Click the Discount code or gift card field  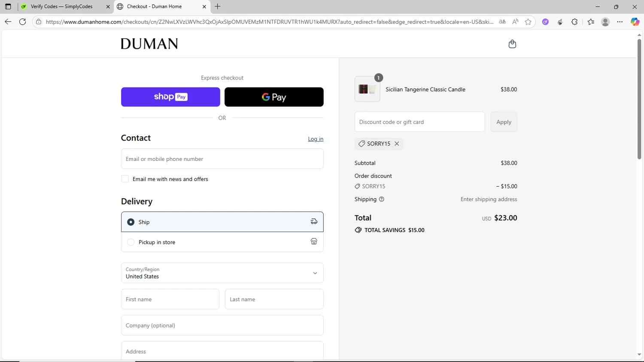[x=420, y=122]
